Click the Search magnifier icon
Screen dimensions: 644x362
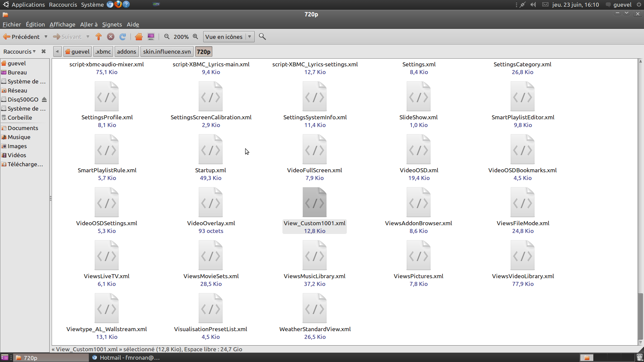(x=262, y=37)
